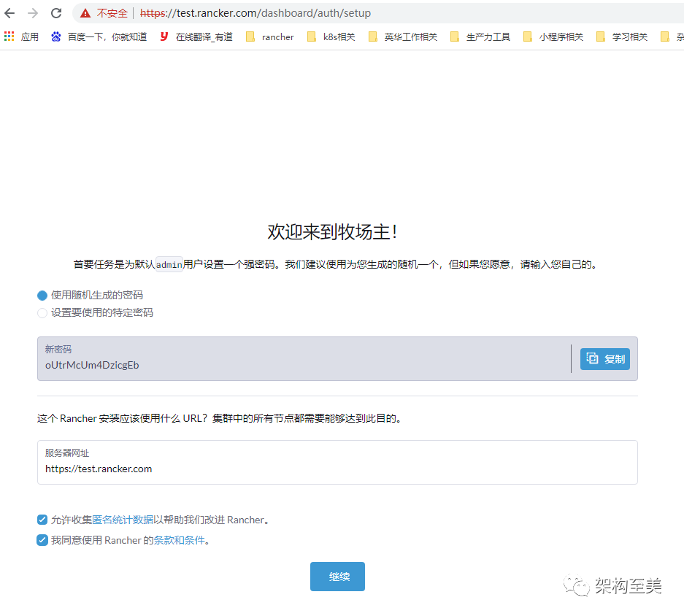
Task: Open the Youdao online translation bookmark
Action: click(196, 36)
